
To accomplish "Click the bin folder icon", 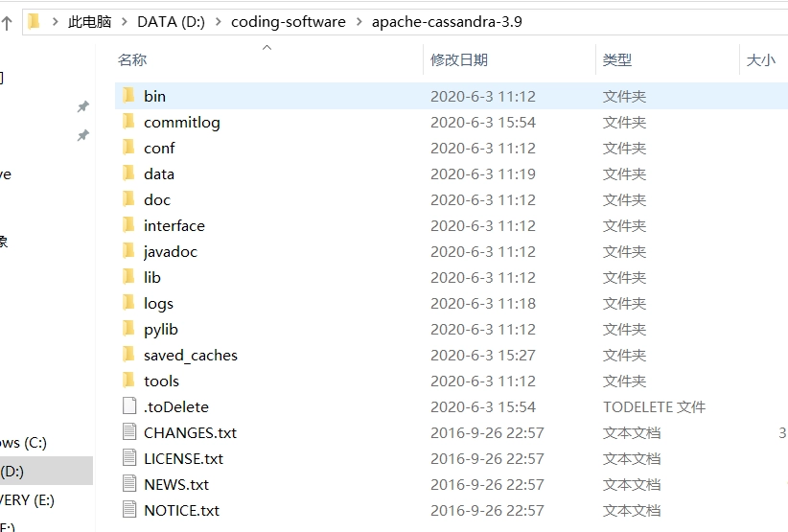I will coord(128,95).
